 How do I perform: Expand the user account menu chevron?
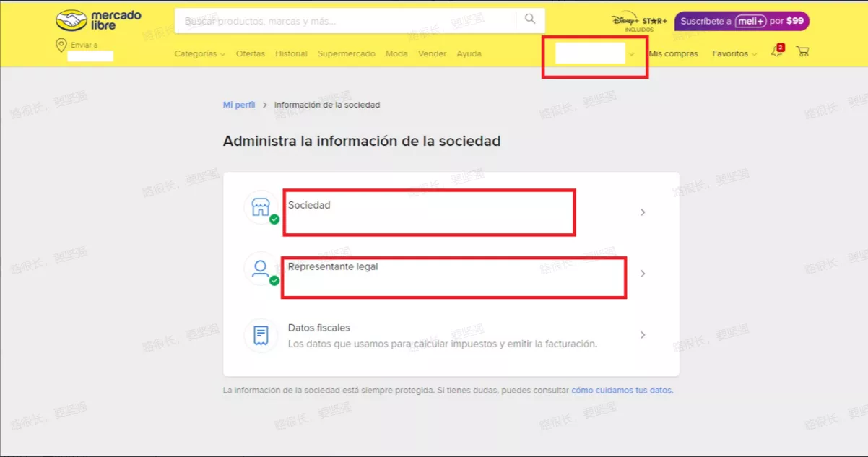click(x=632, y=54)
